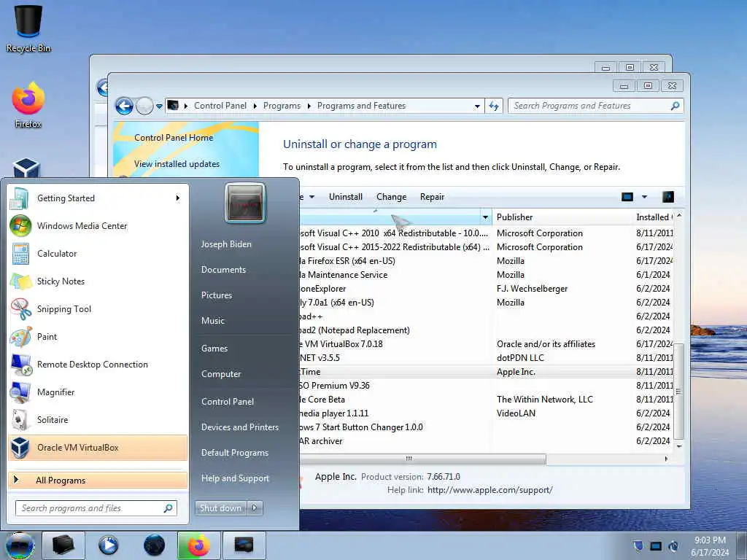Open Calculator from the Start menu
The width and height of the screenshot is (747, 560).
point(98,253)
